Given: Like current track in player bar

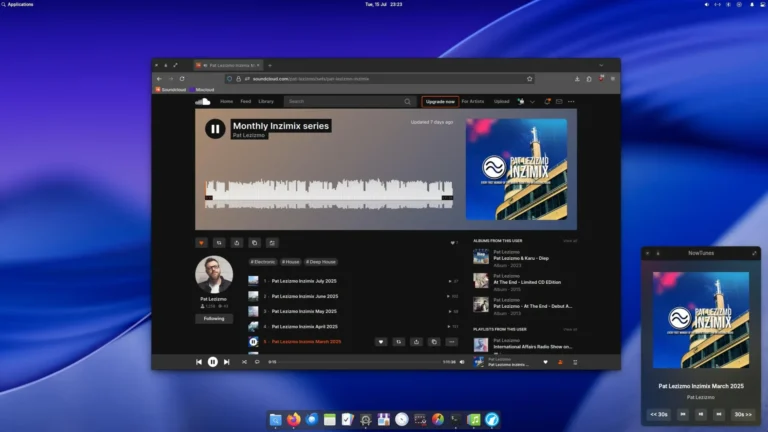Looking at the screenshot, I should click(x=545, y=362).
